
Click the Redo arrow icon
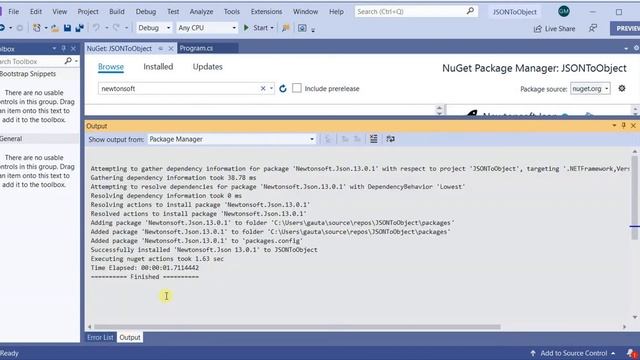click(x=116, y=28)
